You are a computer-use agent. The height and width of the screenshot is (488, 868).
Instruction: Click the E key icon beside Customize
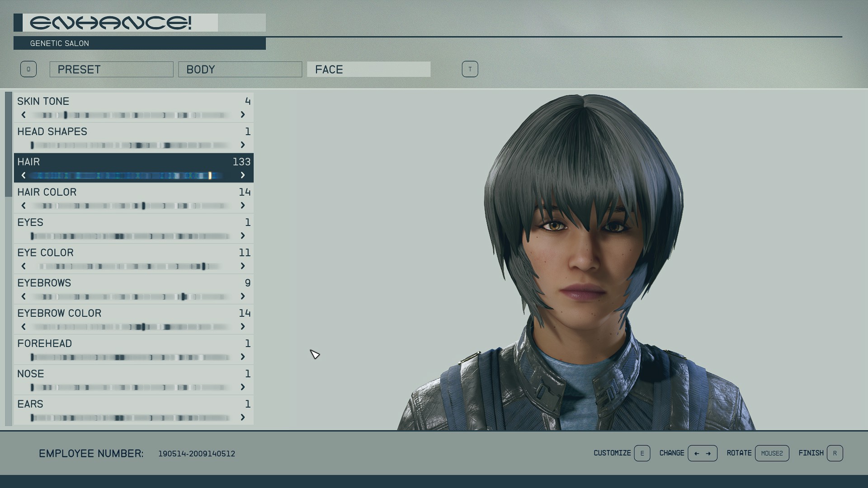tap(642, 453)
